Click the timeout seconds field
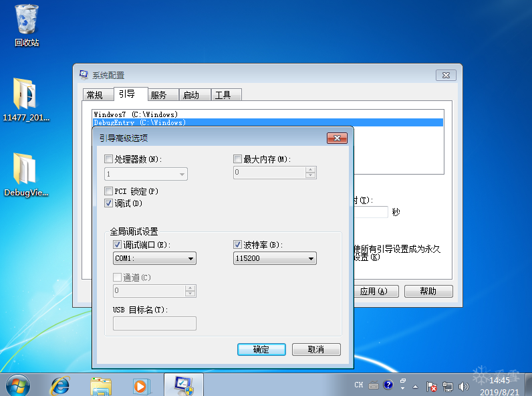Viewport: 532px width, 396px height. pyautogui.click(x=370, y=212)
